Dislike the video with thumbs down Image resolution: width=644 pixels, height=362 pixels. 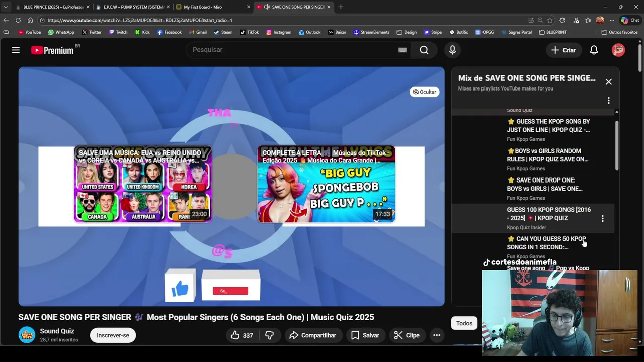coord(269,335)
